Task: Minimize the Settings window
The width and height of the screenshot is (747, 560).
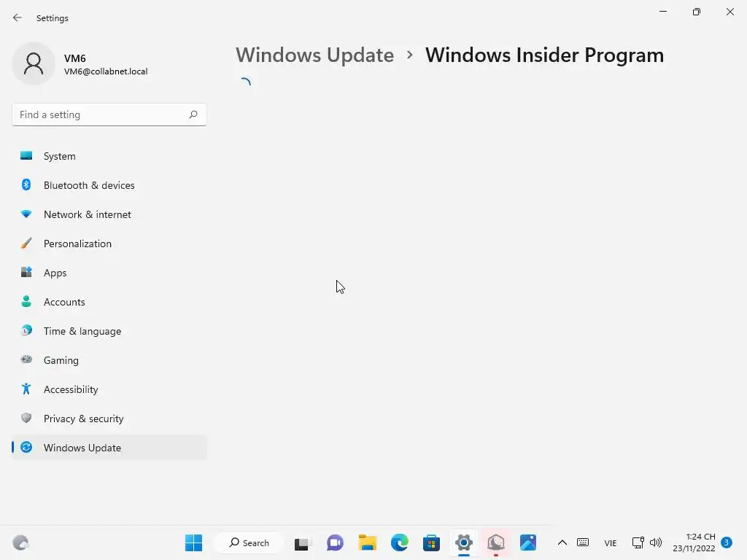Action: [x=663, y=12]
